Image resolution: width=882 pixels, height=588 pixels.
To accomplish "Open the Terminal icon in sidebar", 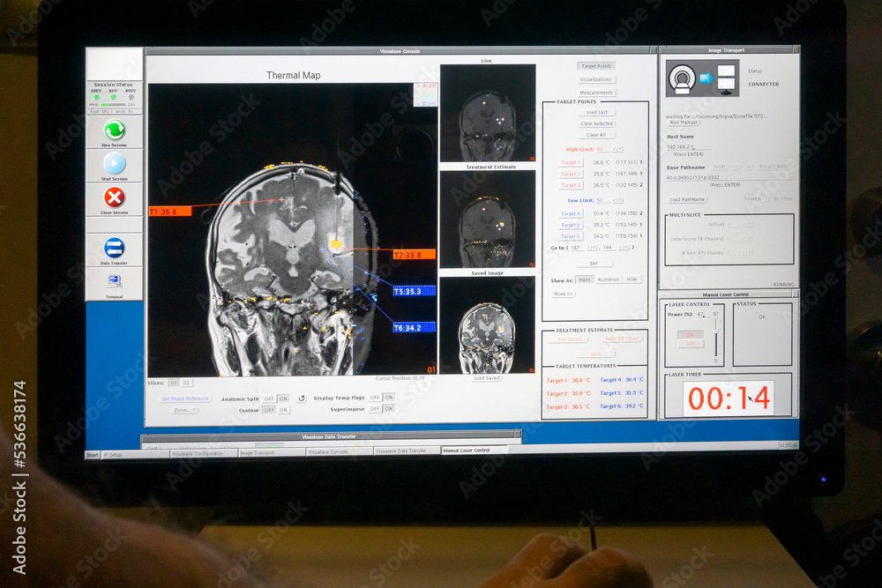I will (x=114, y=280).
